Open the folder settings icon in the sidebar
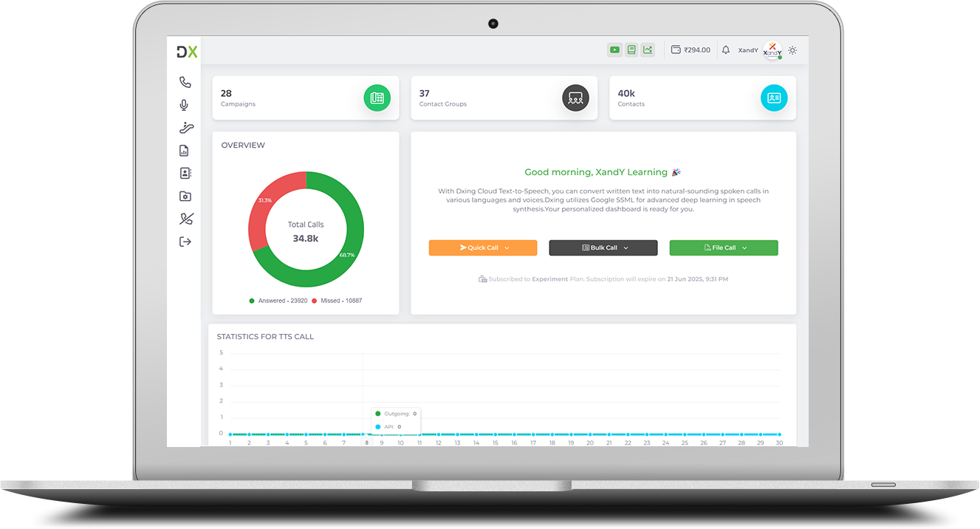 point(185,196)
